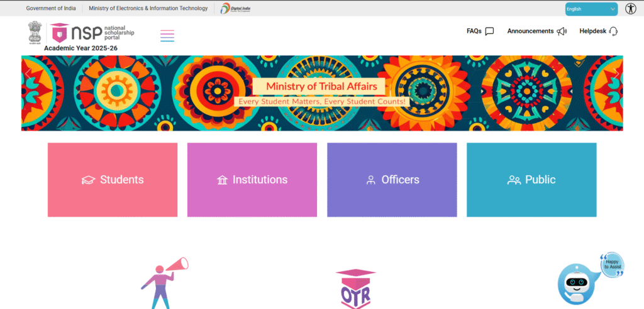
Task: Go to the Officers tile
Action: pos(392,180)
